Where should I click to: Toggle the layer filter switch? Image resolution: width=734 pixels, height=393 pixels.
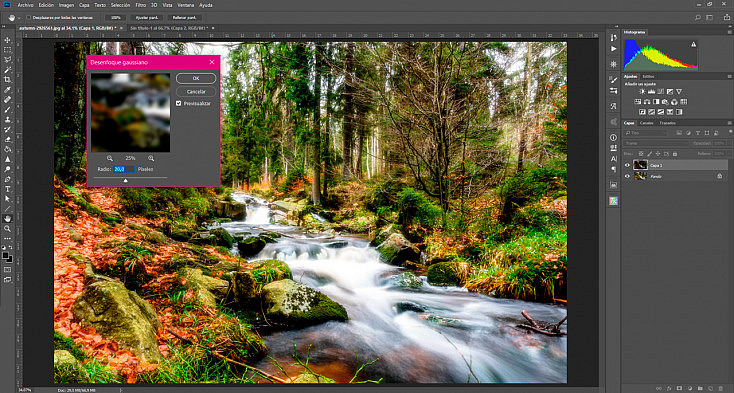click(730, 132)
